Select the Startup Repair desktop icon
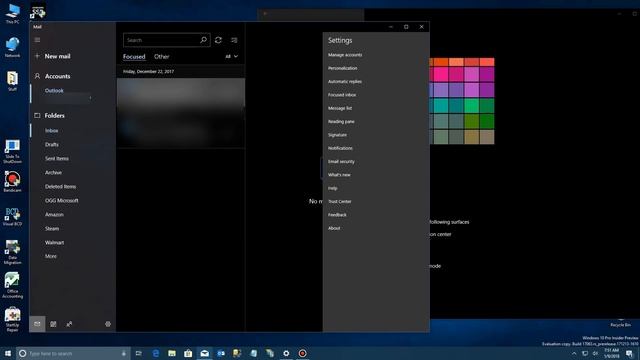640x360 pixels. pyautogui.click(x=12, y=320)
